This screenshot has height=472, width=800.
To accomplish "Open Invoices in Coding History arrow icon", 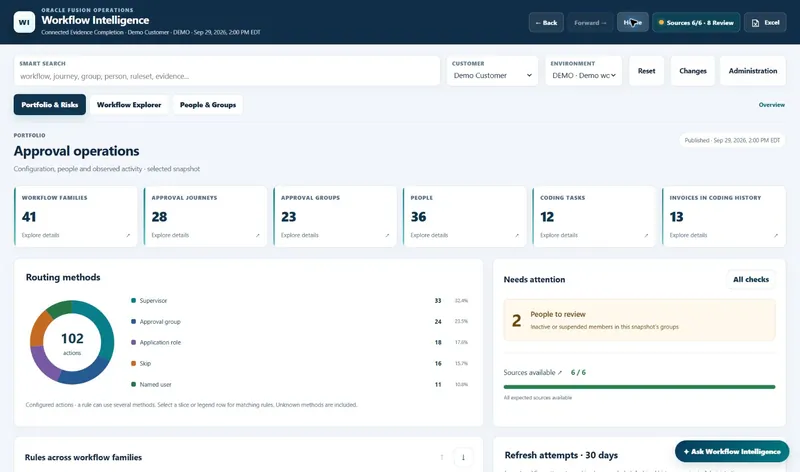I will click(x=776, y=235).
